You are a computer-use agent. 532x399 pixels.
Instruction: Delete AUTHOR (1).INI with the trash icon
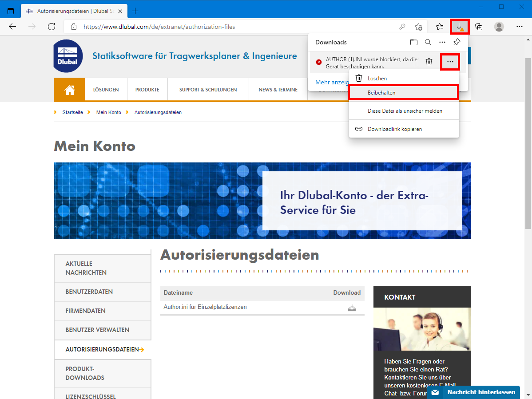(x=429, y=62)
